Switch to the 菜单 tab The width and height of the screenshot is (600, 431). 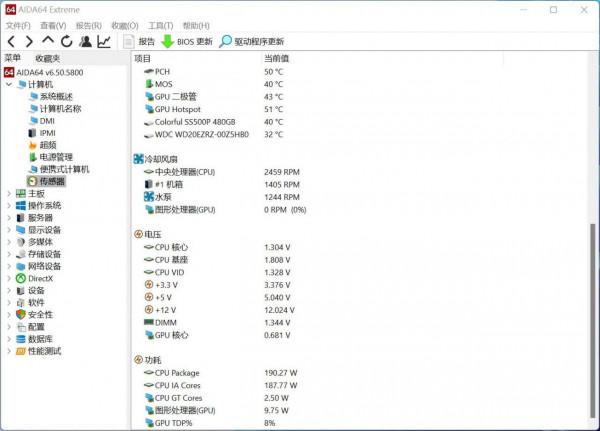click(x=12, y=58)
